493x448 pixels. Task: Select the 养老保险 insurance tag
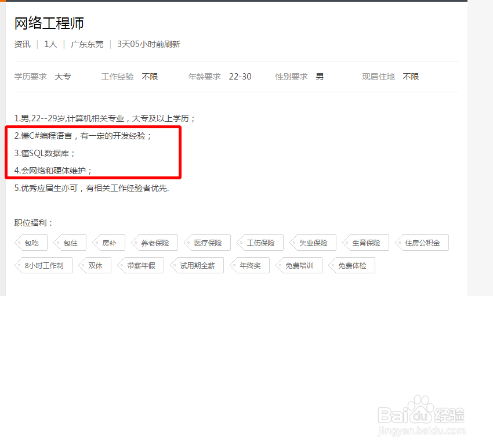click(154, 243)
